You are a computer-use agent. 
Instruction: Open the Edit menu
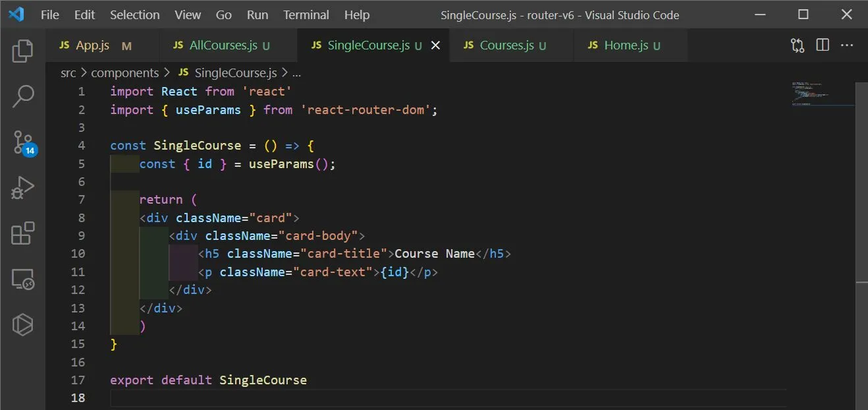(x=84, y=15)
